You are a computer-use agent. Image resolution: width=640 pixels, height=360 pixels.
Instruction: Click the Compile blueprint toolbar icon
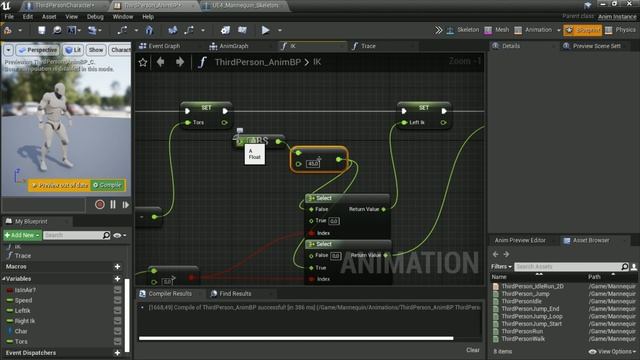tap(8, 30)
